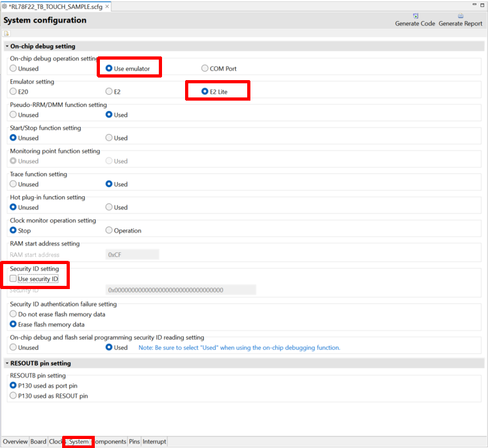The width and height of the screenshot is (488, 448).
Task: Set security ID reading setting to Used
Action: coord(109,347)
